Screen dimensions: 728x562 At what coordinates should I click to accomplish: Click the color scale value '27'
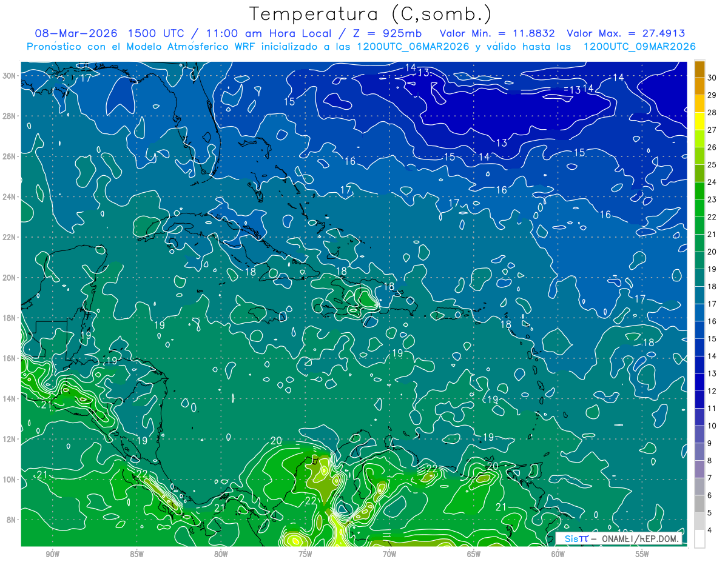point(712,130)
